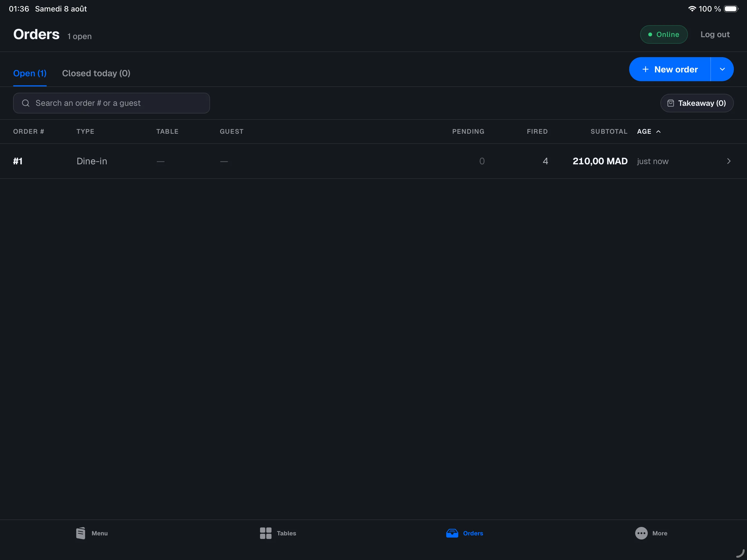
Task: Click the '1 open' count label
Action: click(79, 36)
